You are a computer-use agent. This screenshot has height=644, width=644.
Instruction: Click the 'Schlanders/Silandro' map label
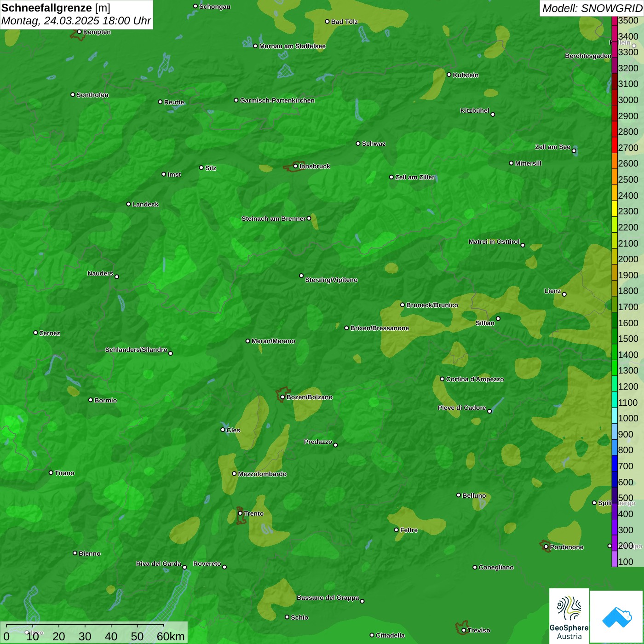136,350
